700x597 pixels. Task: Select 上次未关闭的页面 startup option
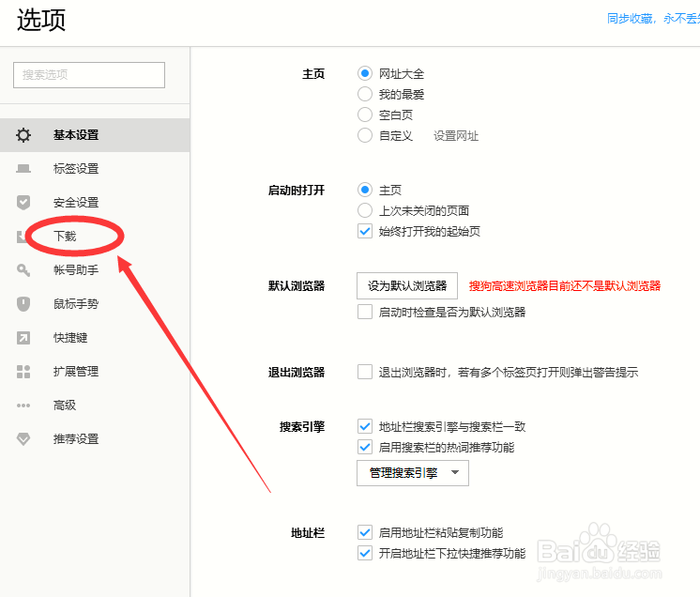pyautogui.click(x=365, y=210)
